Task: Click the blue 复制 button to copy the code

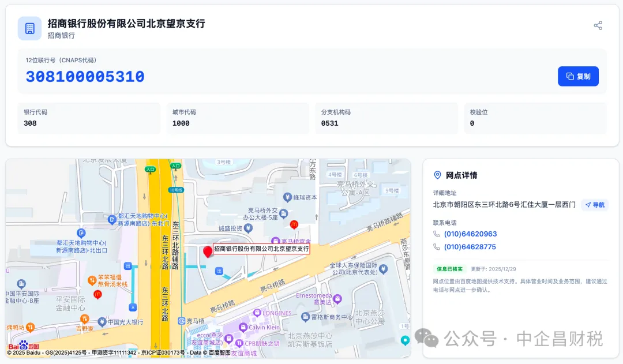Action: [x=578, y=76]
